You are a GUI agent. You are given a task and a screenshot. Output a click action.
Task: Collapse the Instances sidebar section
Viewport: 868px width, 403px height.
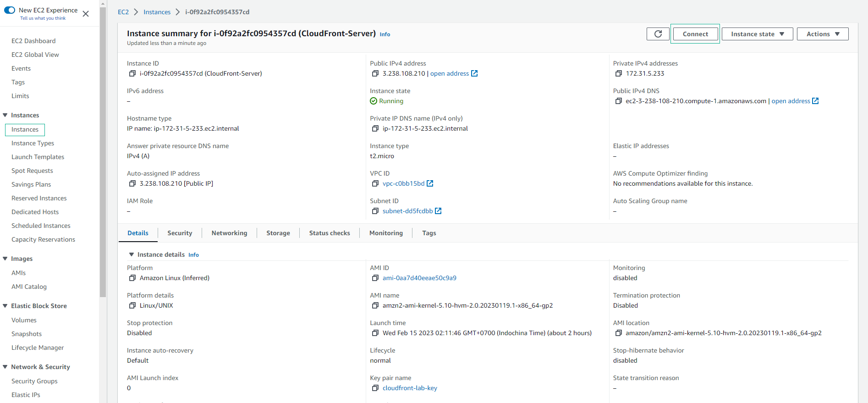5,115
